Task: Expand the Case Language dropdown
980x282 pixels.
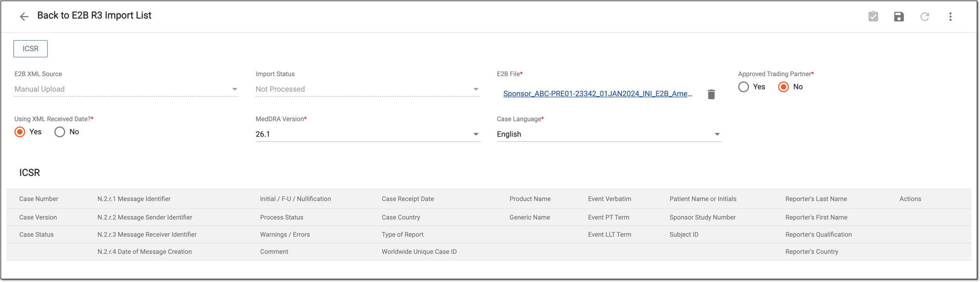Action: pos(609,134)
